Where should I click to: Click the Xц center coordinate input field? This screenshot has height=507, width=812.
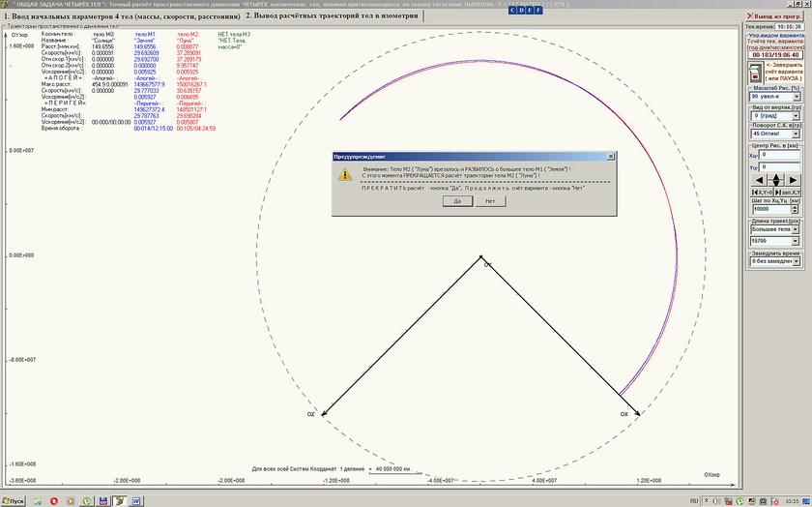778,153
